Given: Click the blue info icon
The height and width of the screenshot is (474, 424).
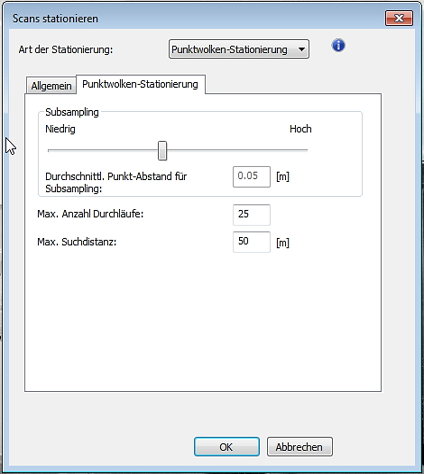Looking at the screenshot, I should (338, 45).
